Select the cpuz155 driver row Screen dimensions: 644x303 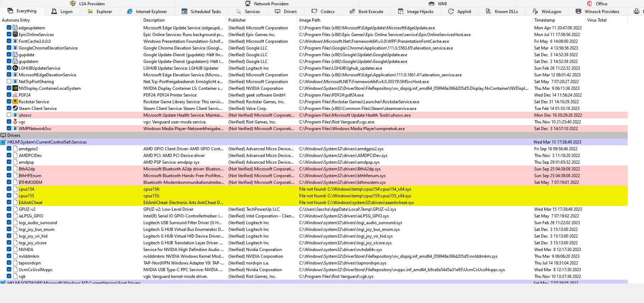(314, 196)
